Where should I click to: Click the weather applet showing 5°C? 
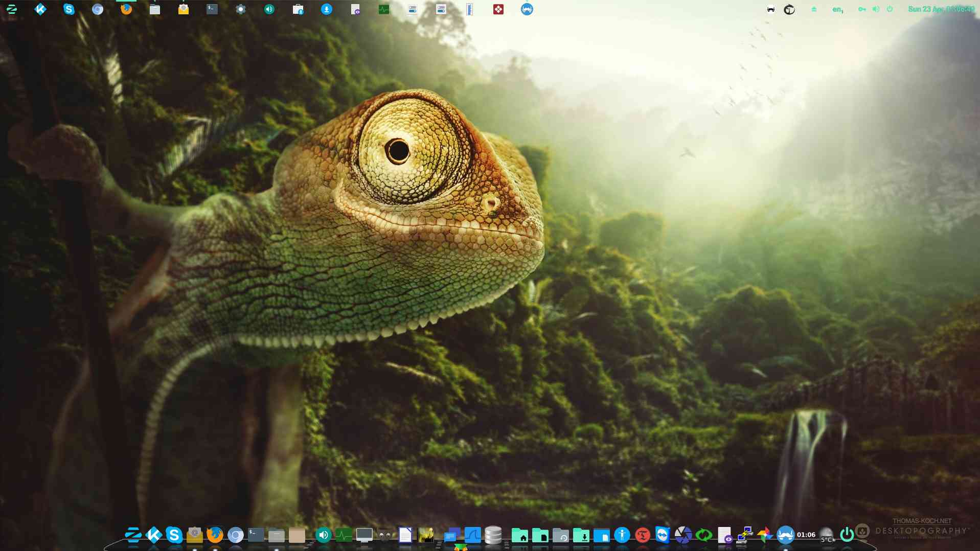[x=826, y=535]
